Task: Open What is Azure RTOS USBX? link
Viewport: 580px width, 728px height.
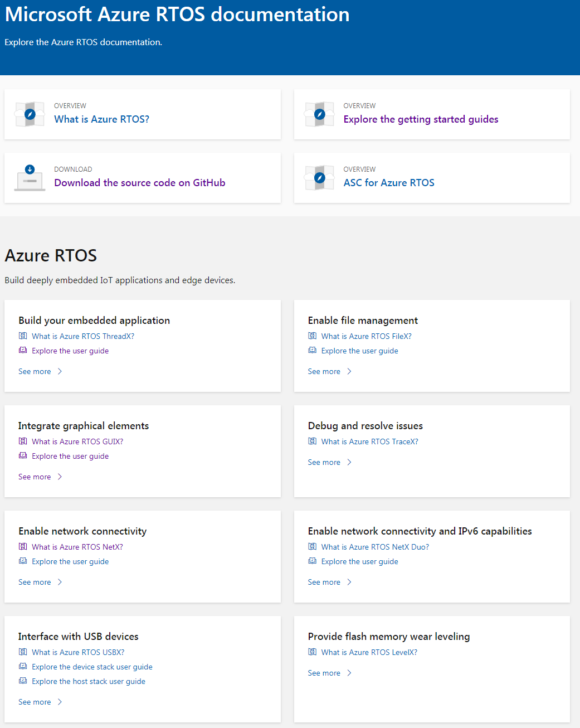Action: pyautogui.click(x=78, y=652)
